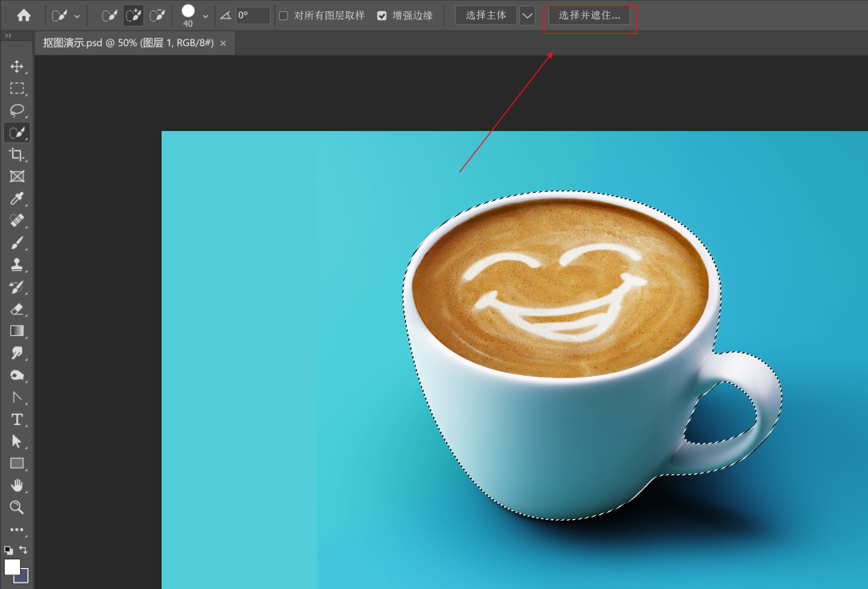This screenshot has height=589, width=868.
Task: Click the Zoom magnifier tool
Action: [16, 507]
